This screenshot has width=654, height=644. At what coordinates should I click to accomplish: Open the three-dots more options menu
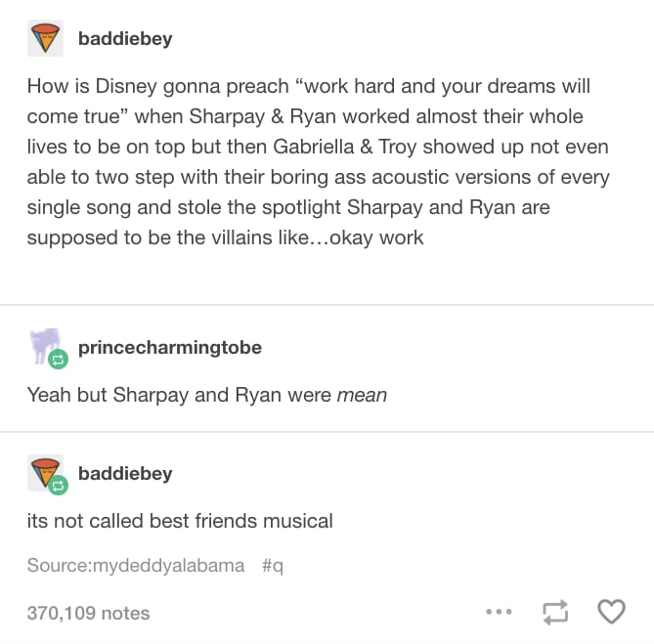point(499,612)
